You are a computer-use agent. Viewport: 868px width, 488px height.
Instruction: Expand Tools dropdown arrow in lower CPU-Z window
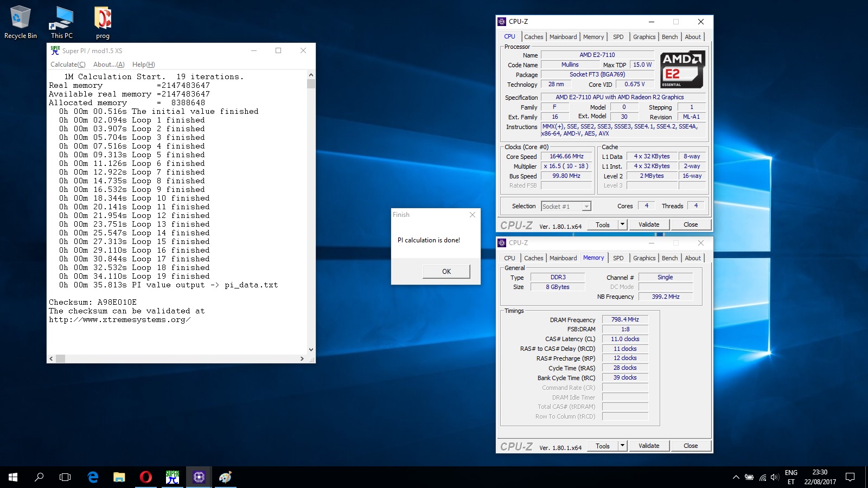(622, 446)
